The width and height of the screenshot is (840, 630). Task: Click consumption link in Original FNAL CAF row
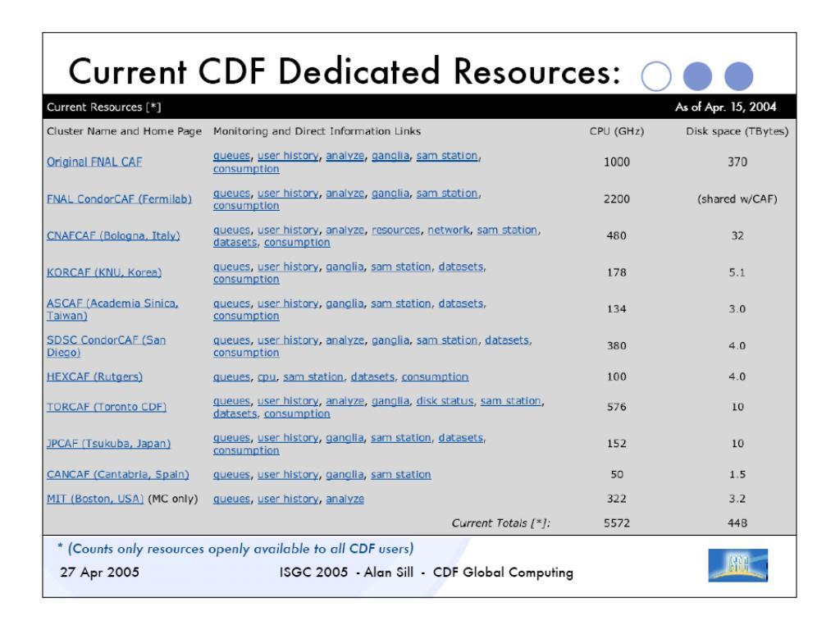click(x=246, y=169)
